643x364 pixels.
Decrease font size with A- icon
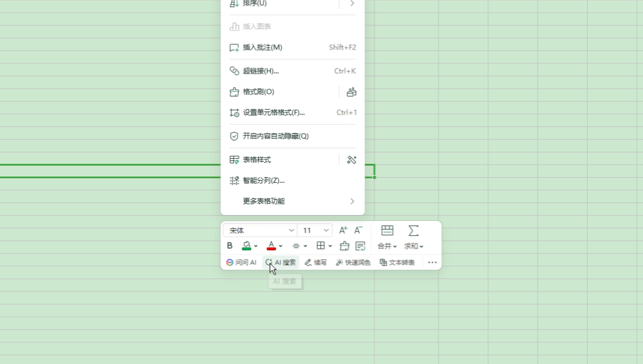[x=358, y=230]
